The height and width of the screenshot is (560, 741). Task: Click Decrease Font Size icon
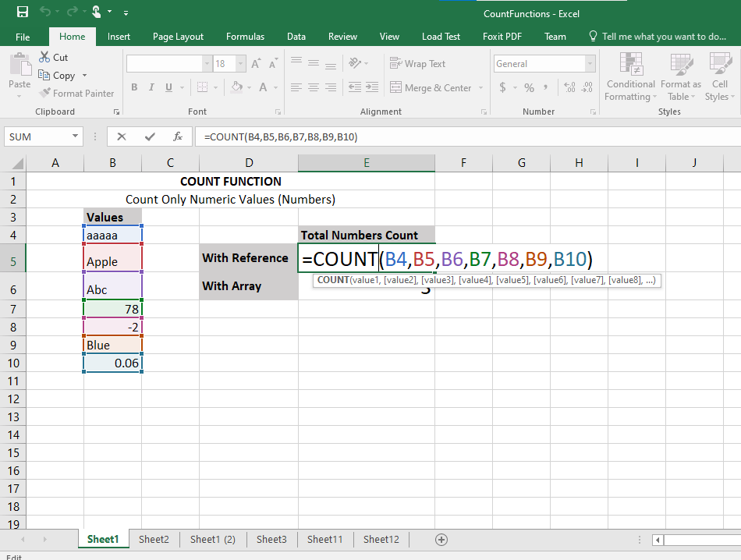(x=273, y=63)
